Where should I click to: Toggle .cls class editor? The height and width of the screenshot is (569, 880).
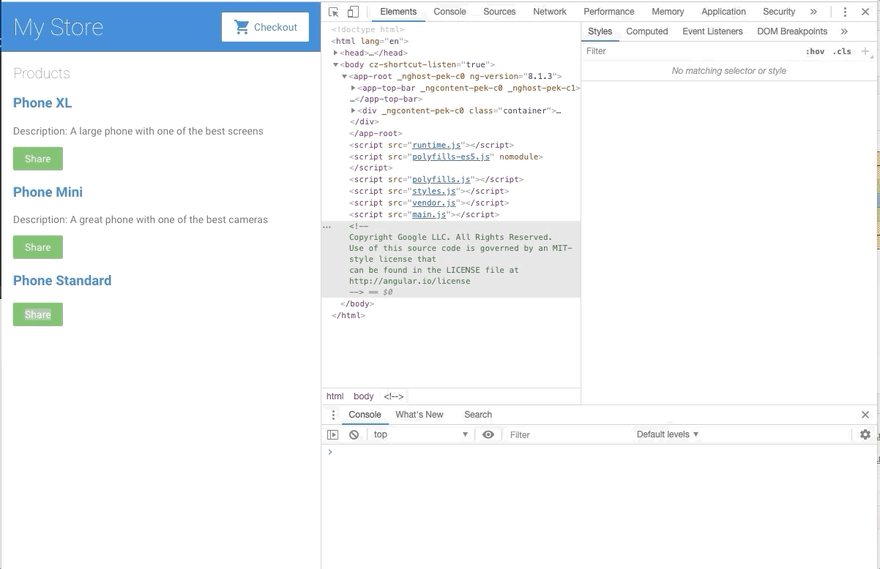coord(842,51)
